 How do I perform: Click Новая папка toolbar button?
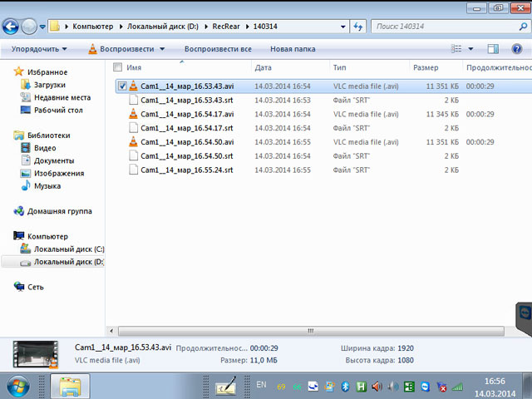tap(293, 49)
